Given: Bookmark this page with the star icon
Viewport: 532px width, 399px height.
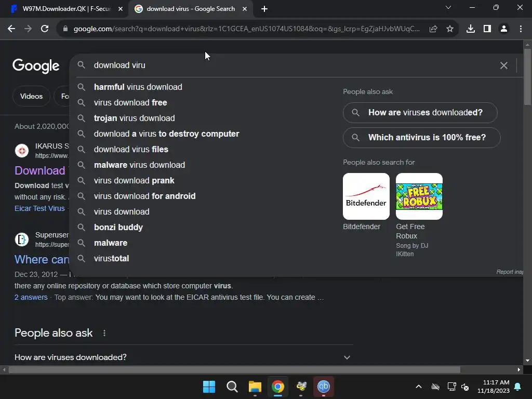Looking at the screenshot, I should click(x=450, y=29).
